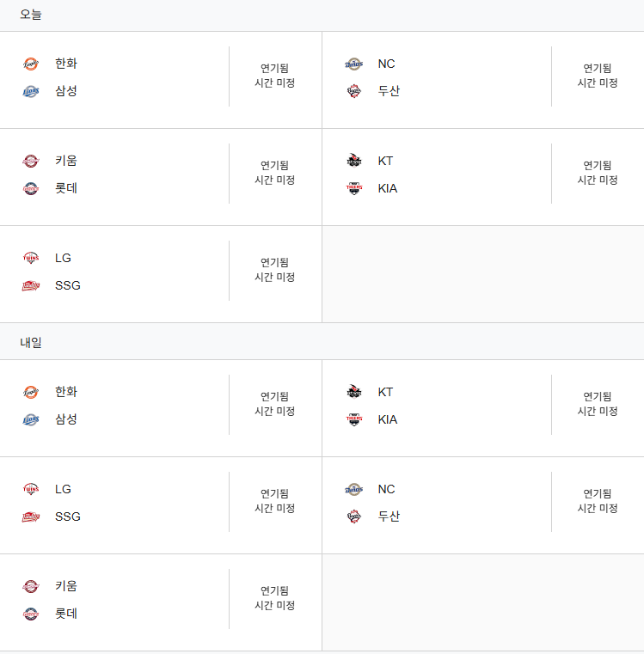
Task: Click the SSG Landers logo under 내일
Action: [x=31, y=516]
